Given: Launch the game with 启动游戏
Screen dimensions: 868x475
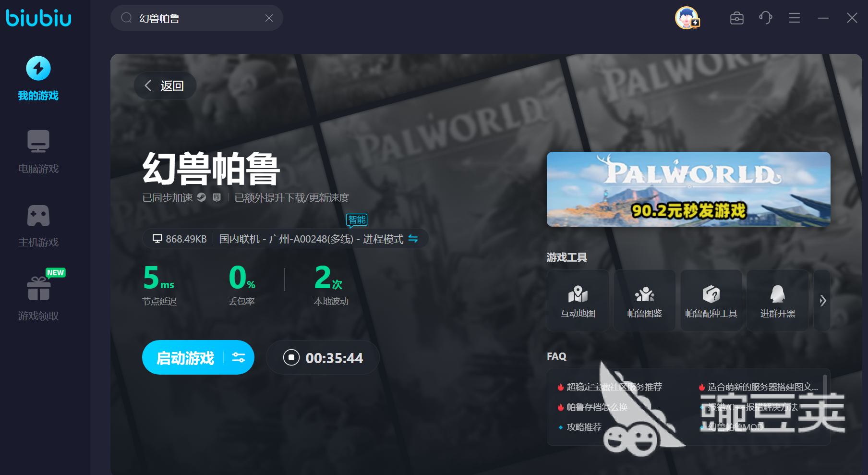Looking at the screenshot, I should pos(185,358).
